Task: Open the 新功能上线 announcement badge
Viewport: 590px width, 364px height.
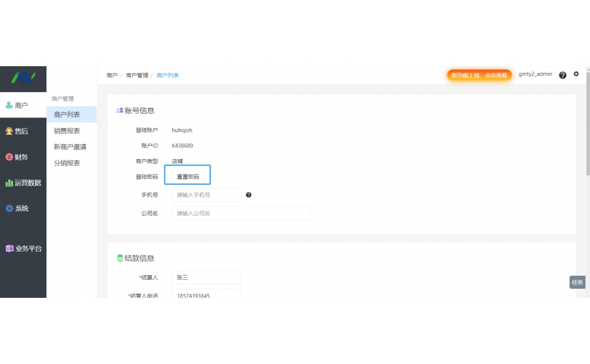Action: (x=479, y=74)
